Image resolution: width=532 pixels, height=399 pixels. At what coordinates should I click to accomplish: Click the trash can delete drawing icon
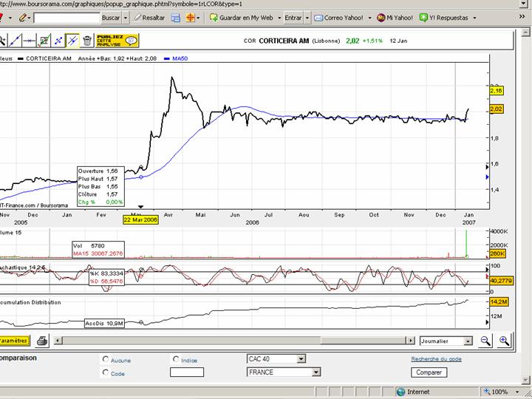[87, 40]
